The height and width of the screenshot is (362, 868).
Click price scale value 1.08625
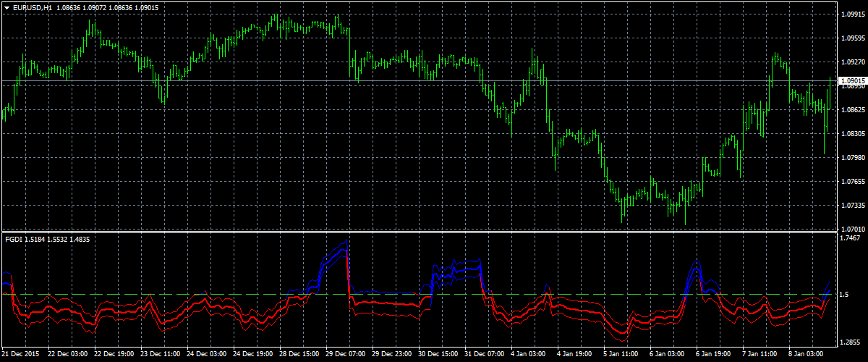[852, 110]
